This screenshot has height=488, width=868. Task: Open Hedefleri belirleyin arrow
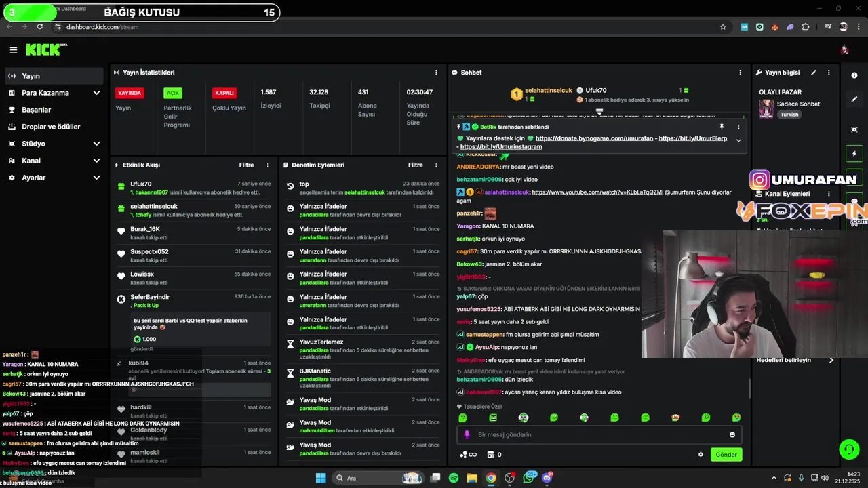coord(831,361)
